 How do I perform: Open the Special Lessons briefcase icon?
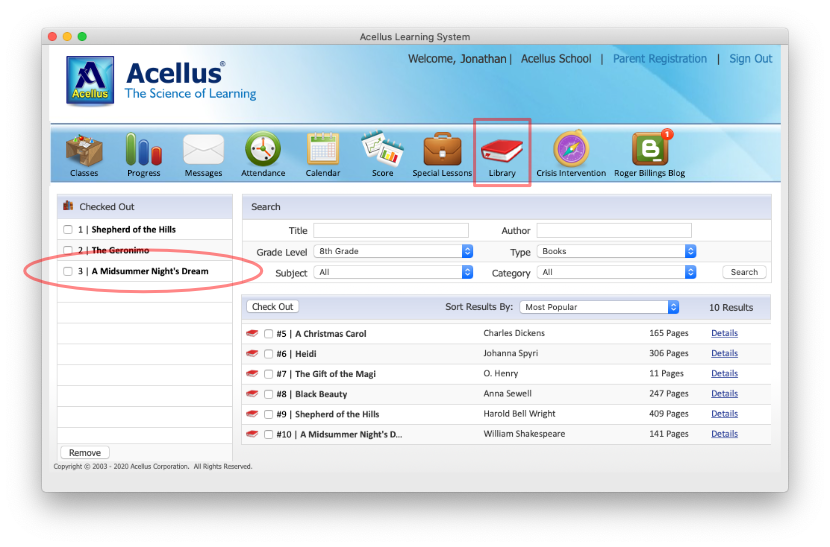(442, 149)
